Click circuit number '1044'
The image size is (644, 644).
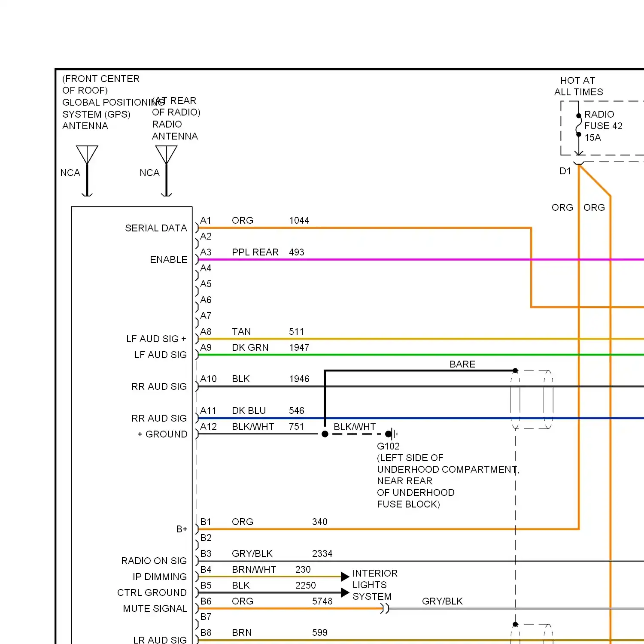[x=299, y=220]
